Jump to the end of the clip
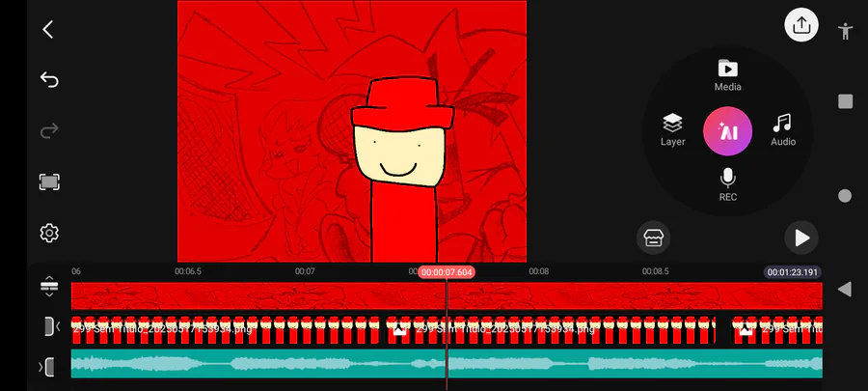 coord(47,367)
